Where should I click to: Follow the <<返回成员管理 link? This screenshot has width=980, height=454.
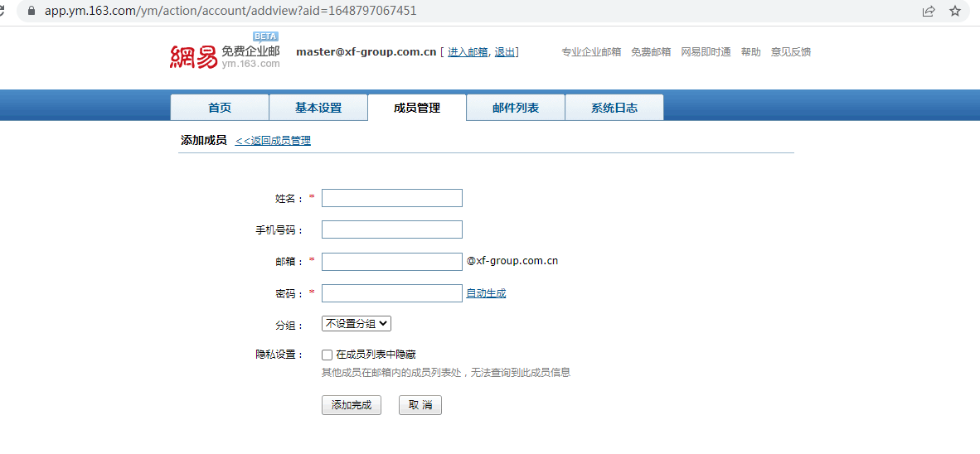coord(273,141)
